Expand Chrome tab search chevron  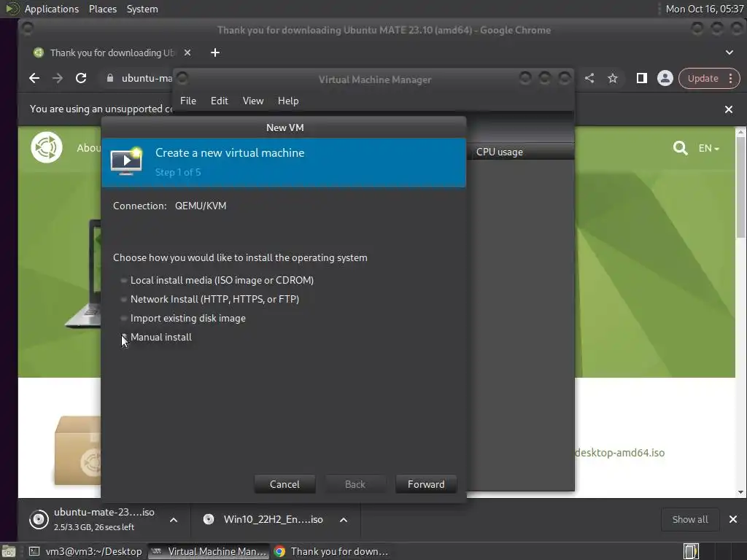(729, 52)
